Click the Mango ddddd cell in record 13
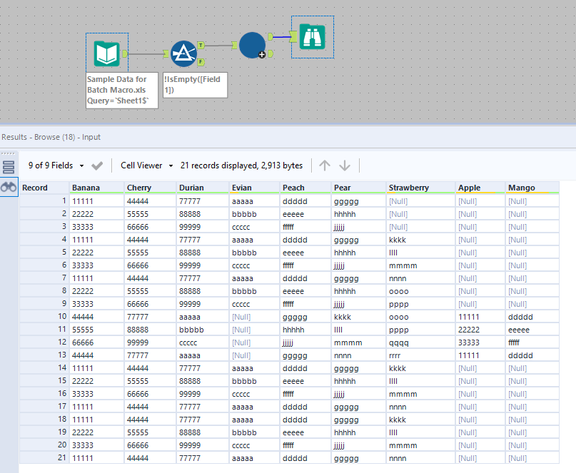Viewport: 576px width, 473px height. 532,355
